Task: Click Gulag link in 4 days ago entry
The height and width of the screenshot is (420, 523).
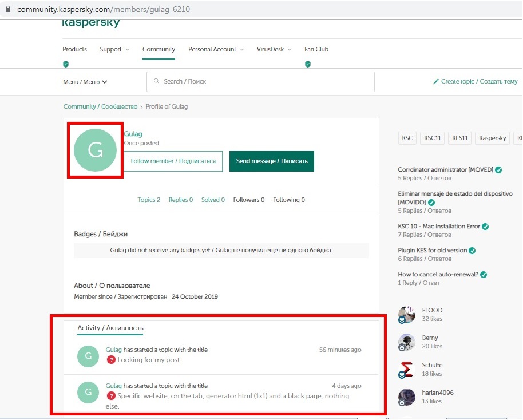Action: [113, 386]
